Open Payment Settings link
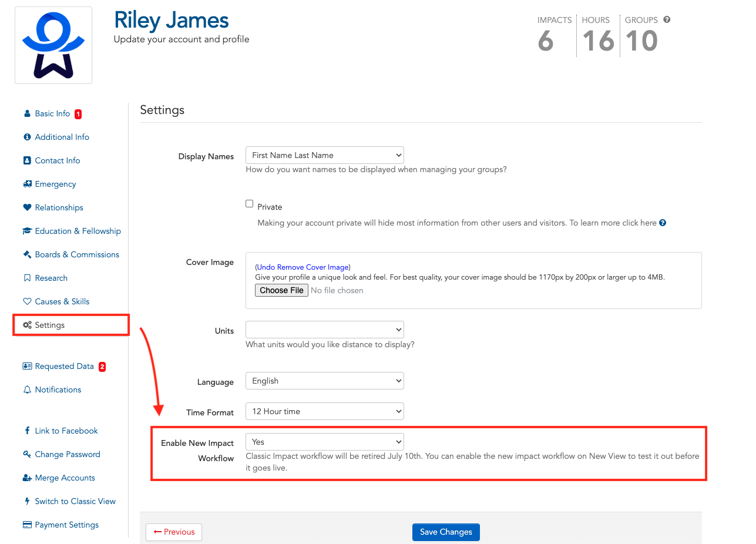The image size is (756, 544). coord(67,525)
